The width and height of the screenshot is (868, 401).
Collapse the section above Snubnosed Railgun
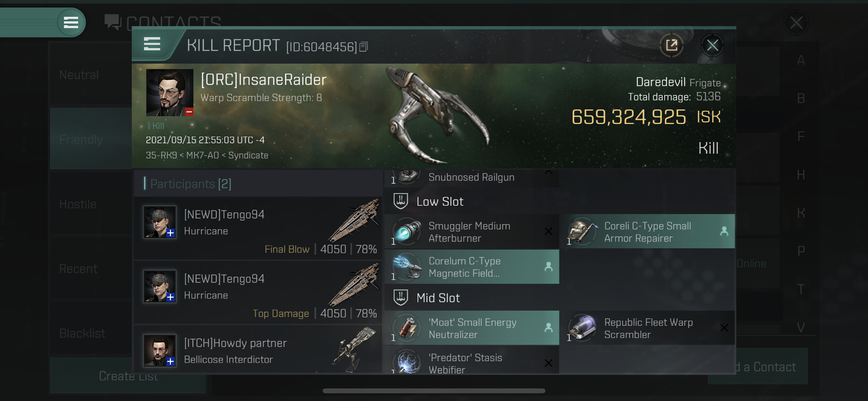click(x=548, y=172)
